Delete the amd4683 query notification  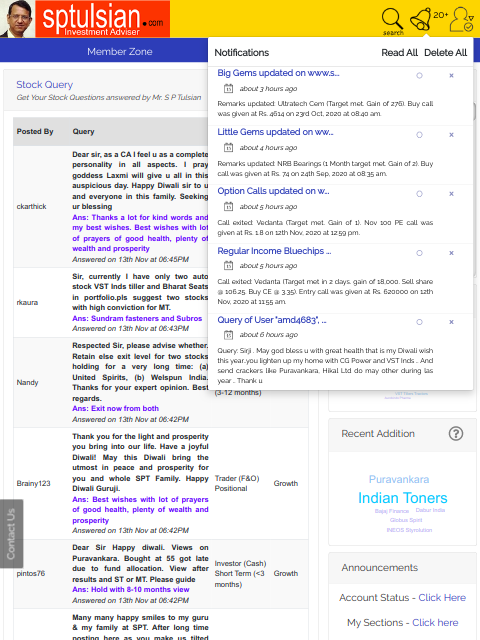point(451,322)
